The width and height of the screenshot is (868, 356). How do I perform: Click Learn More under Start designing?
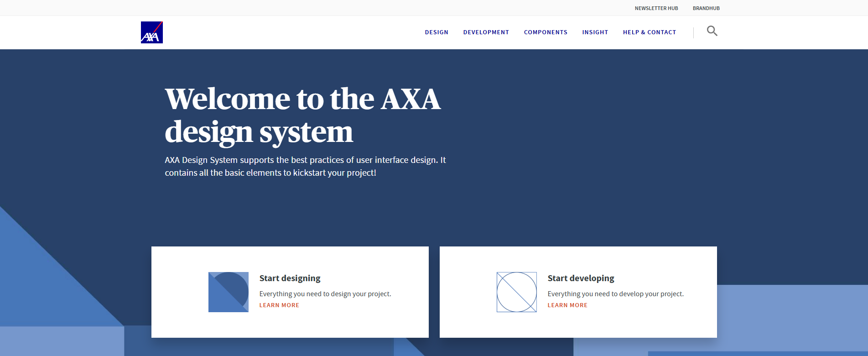279,305
